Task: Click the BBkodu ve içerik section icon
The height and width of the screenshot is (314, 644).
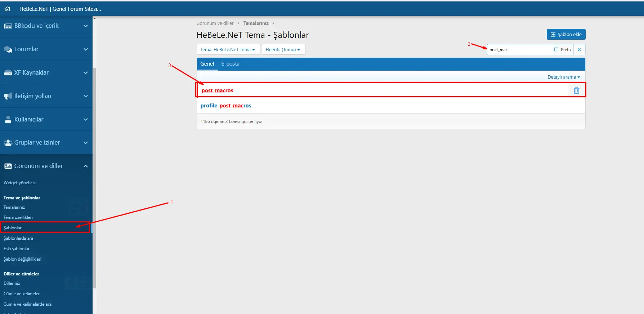Action: coord(8,26)
